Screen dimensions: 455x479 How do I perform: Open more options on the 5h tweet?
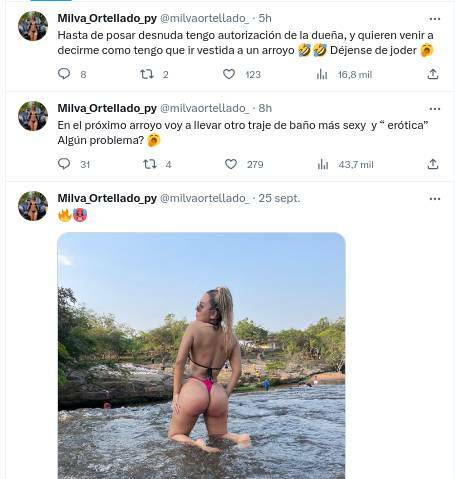click(x=435, y=19)
